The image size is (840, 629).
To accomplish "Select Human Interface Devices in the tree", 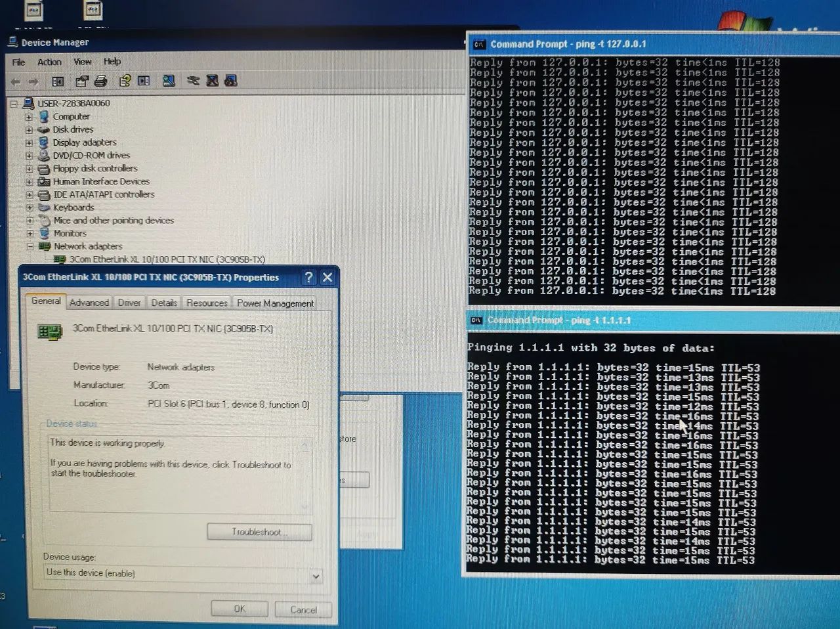I will [x=101, y=181].
